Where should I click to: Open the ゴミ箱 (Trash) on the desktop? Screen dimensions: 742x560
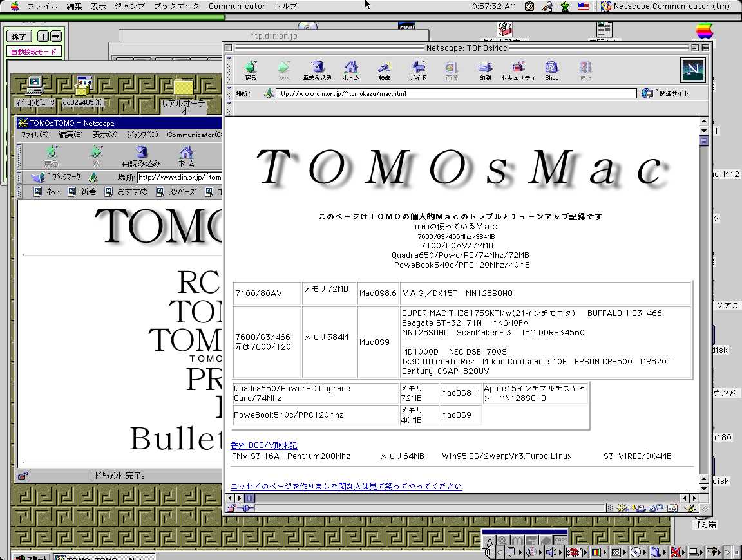pyautogui.click(x=704, y=524)
